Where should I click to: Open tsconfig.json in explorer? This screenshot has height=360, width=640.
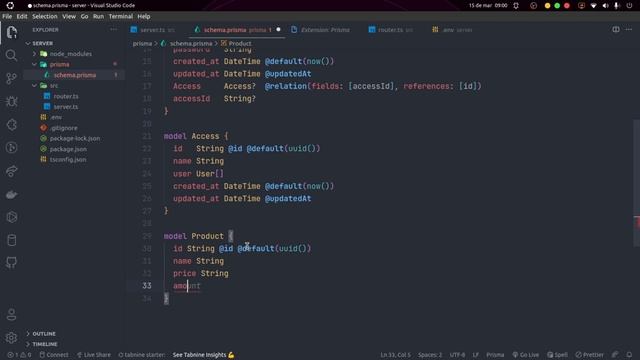pos(68,160)
